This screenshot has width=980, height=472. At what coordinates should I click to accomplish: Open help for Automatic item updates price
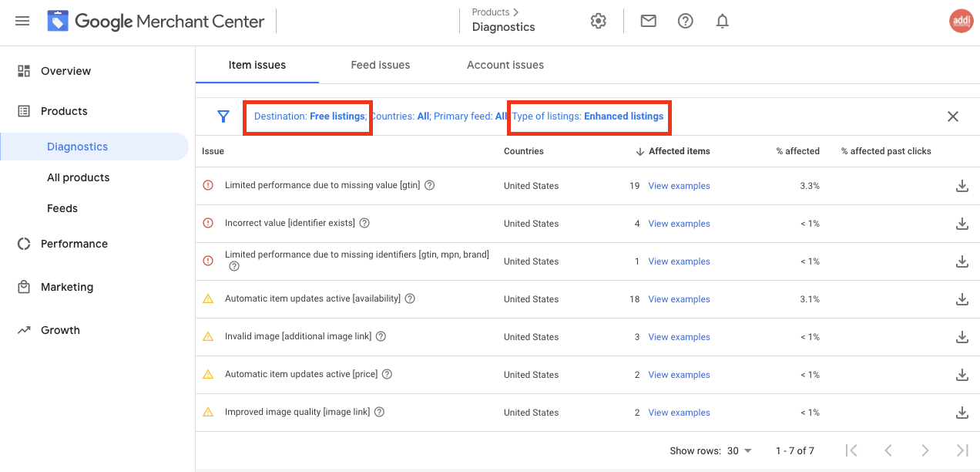[x=387, y=374]
